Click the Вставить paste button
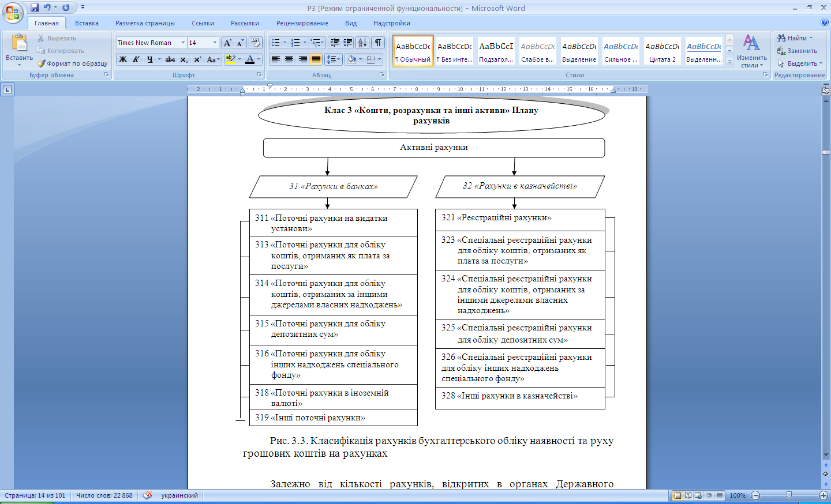The height and width of the screenshot is (504, 831). [x=19, y=50]
